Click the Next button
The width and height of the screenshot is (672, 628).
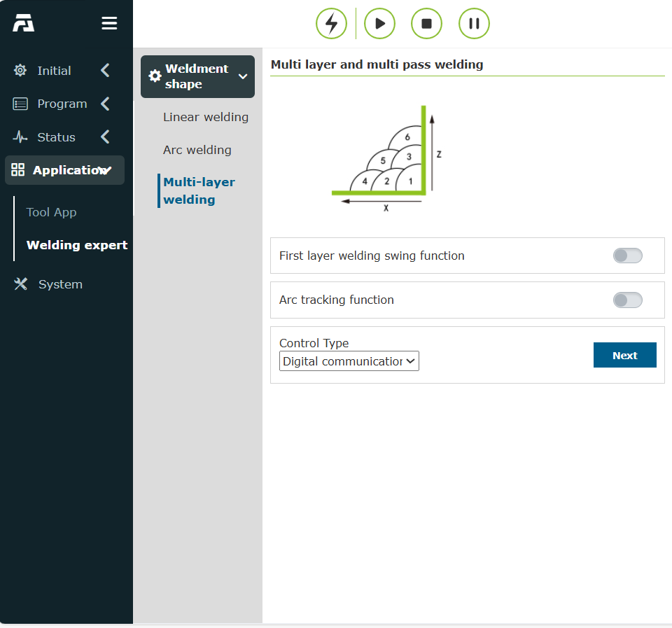click(x=625, y=355)
